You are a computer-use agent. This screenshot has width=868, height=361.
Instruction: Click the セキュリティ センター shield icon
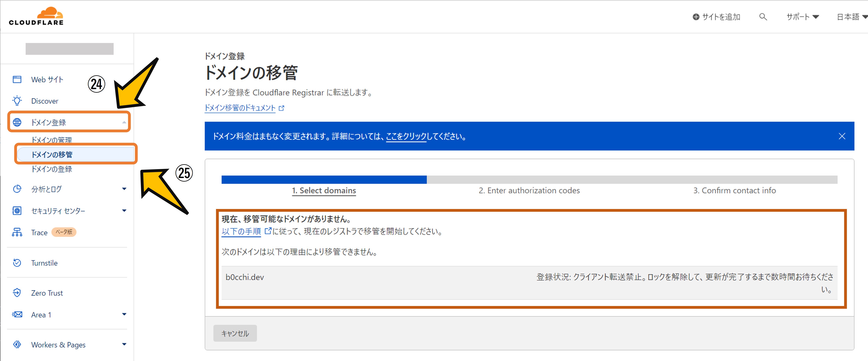(17, 211)
